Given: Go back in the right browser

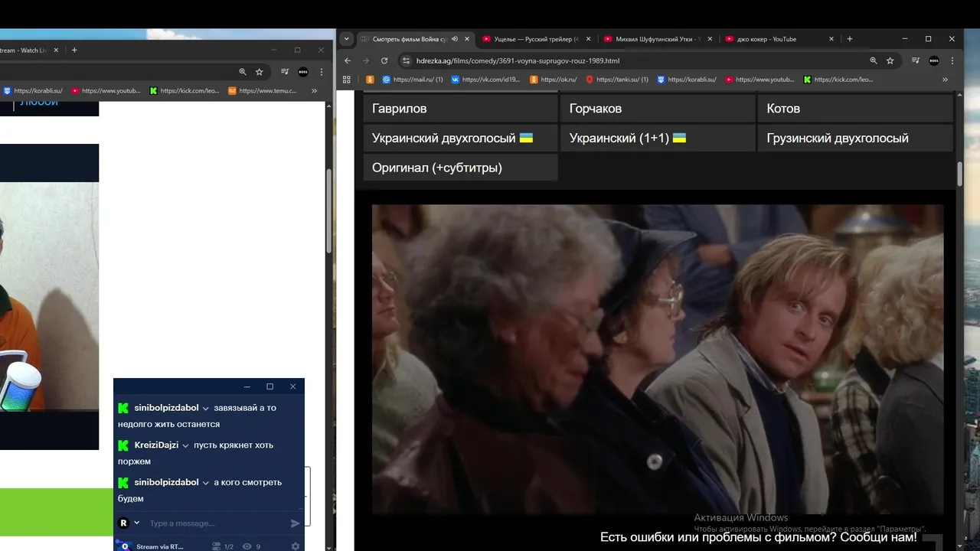Looking at the screenshot, I should (348, 60).
